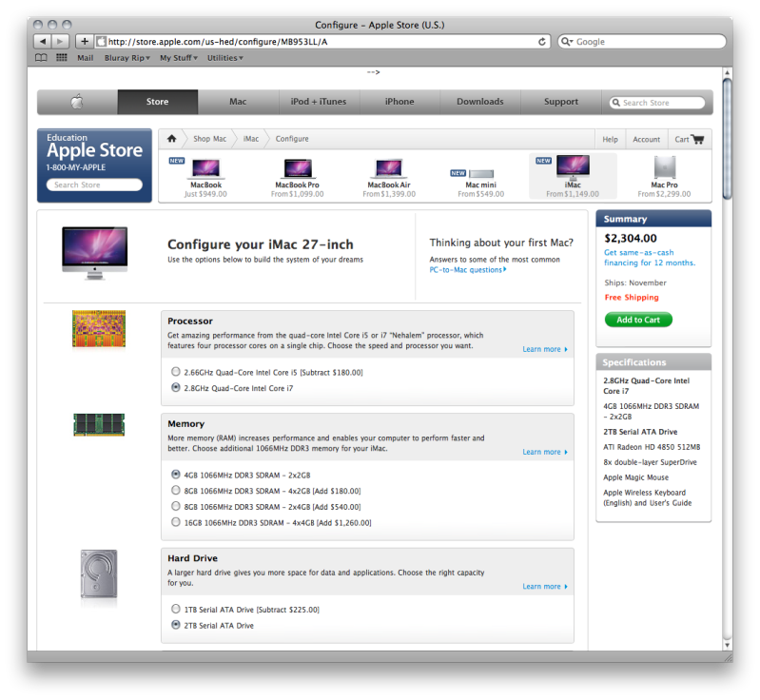Open the PC-to-Mac questions link
The height and width of the screenshot is (700, 760).
coord(468,270)
